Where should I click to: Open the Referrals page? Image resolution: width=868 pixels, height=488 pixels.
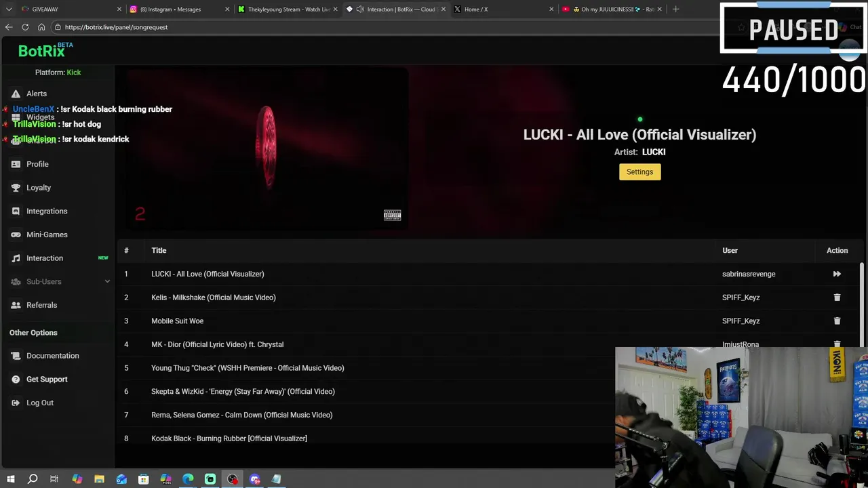point(41,305)
